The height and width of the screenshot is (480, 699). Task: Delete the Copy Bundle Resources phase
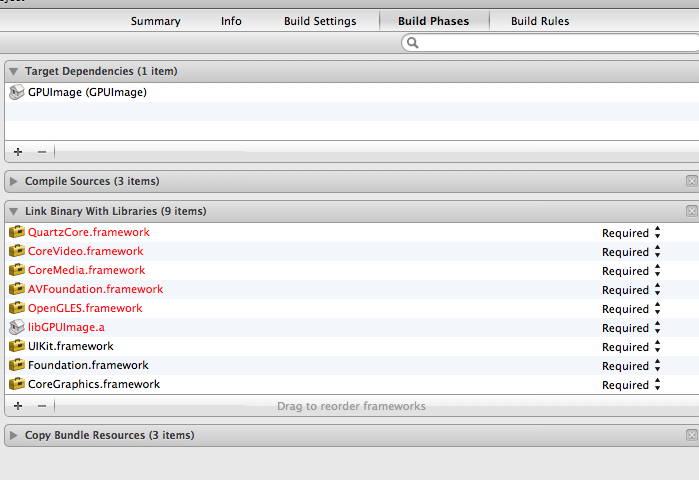click(691, 435)
